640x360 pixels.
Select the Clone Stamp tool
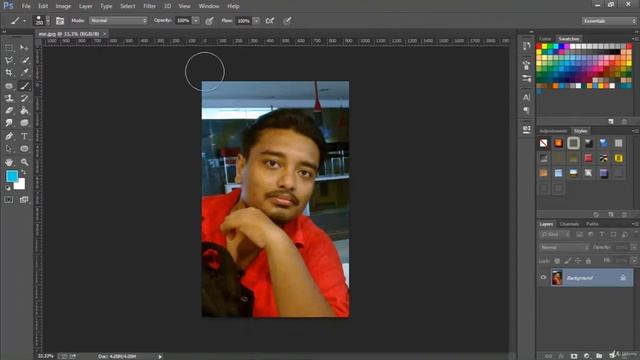(9, 98)
